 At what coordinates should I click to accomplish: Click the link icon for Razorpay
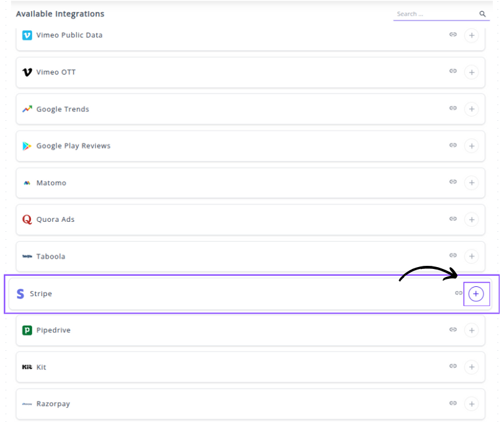pos(453,403)
